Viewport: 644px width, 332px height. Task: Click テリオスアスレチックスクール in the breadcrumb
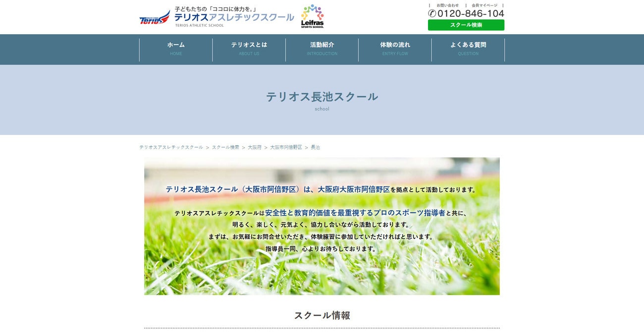(x=171, y=147)
